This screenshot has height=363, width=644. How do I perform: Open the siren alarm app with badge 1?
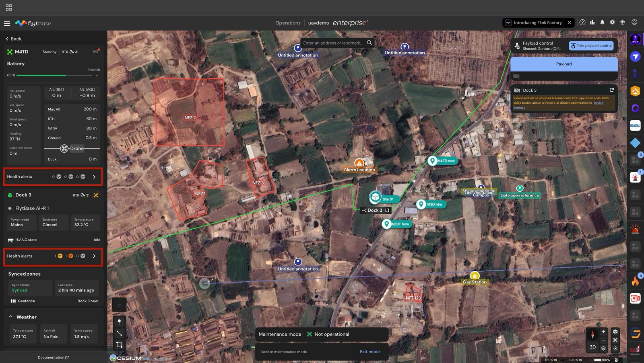pos(635,177)
